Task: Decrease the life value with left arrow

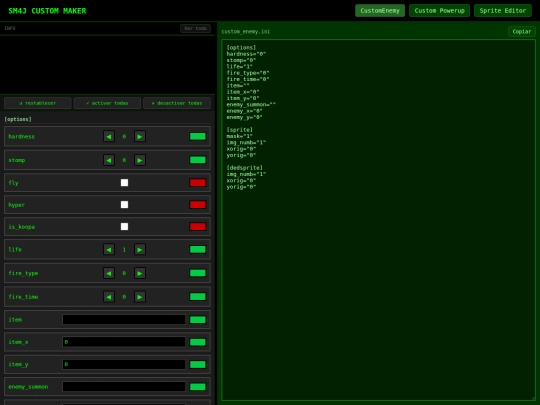Action: pyautogui.click(x=109, y=249)
